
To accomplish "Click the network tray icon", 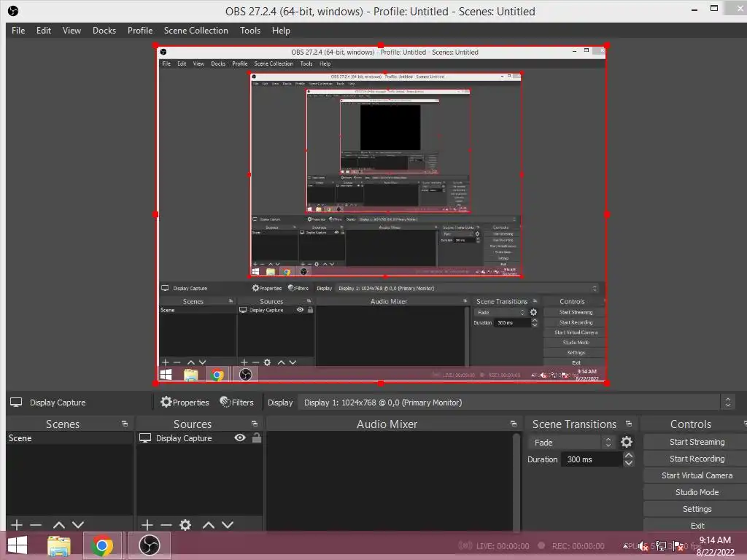I will (661, 546).
